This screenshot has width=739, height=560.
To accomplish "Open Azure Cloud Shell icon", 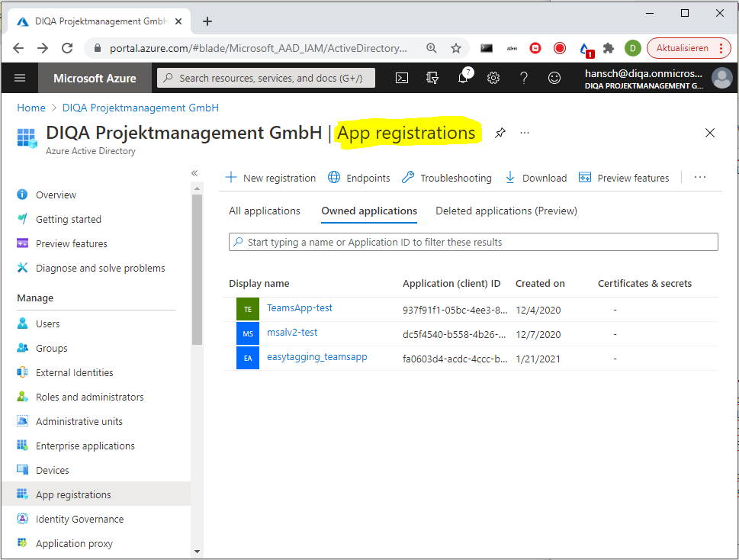I will point(401,78).
